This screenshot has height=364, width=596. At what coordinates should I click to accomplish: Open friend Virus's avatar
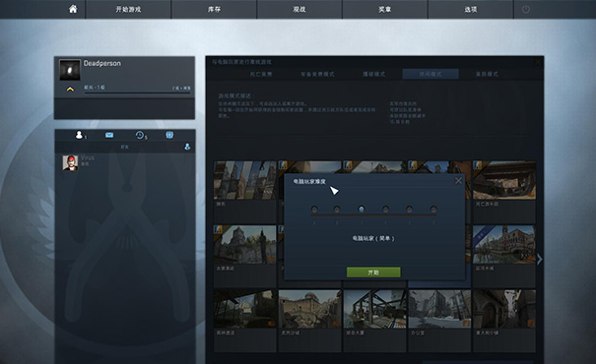point(70,163)
